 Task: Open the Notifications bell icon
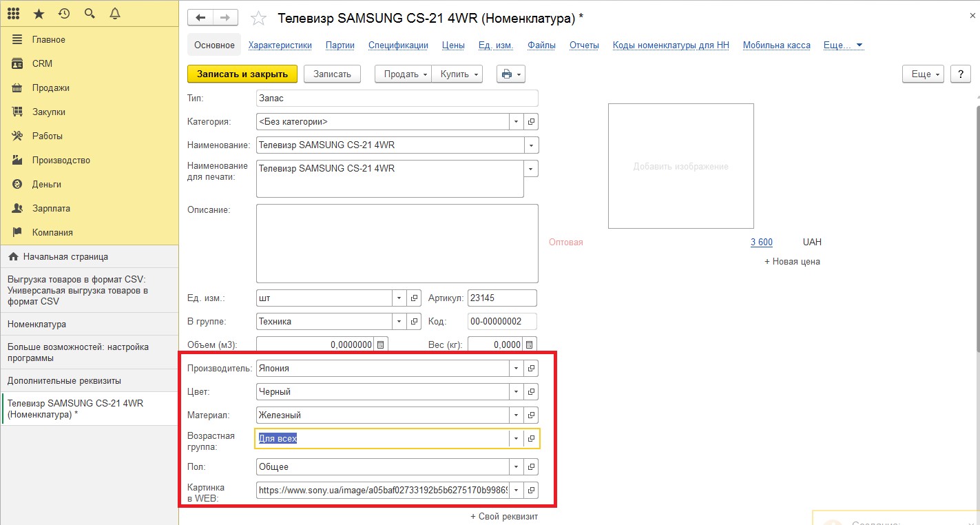pyautogui.click(x=115, y=14)
